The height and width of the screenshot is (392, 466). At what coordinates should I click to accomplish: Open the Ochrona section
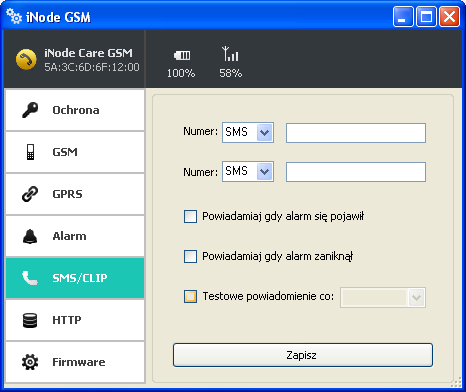coord(75,110)
